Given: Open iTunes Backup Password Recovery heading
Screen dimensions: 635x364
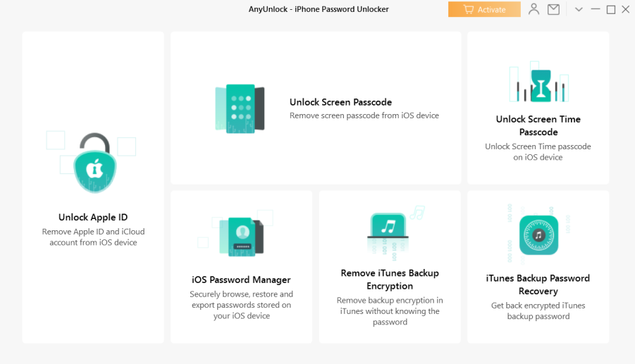Looking at the screenshot, I should (x=538, y=284).
